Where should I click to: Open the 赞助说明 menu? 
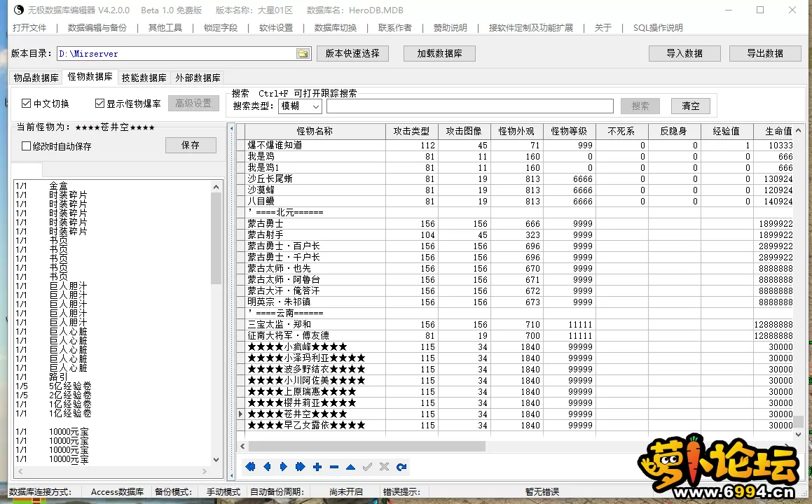click(x=450, y=28)
